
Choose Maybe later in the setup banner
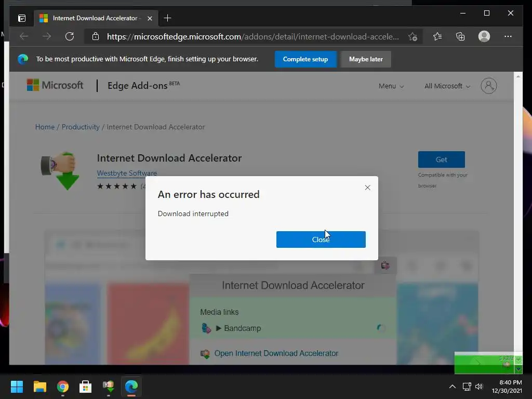(x=366, y=59)
